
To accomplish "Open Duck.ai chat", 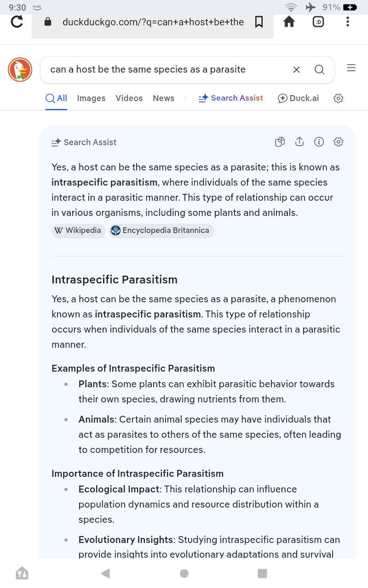I will point(298,98).
